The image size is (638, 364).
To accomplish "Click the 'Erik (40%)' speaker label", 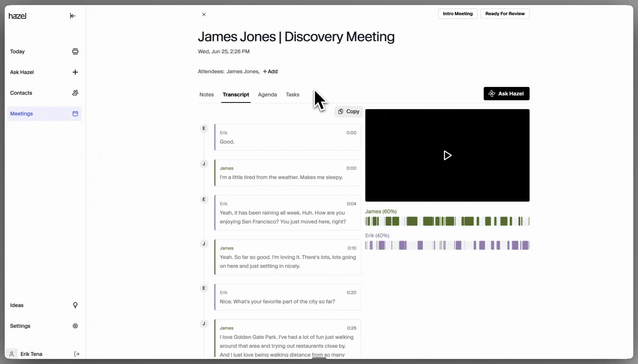I will pos(377,236).
